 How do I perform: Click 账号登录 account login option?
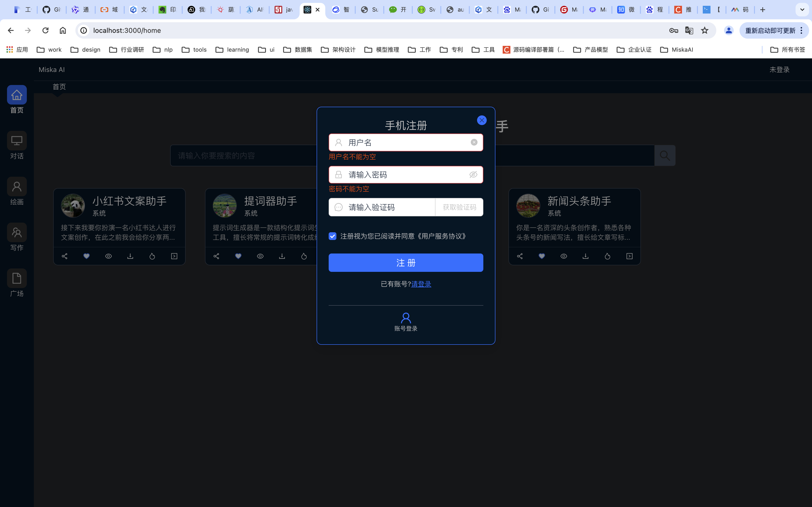[x=406, y=322]
